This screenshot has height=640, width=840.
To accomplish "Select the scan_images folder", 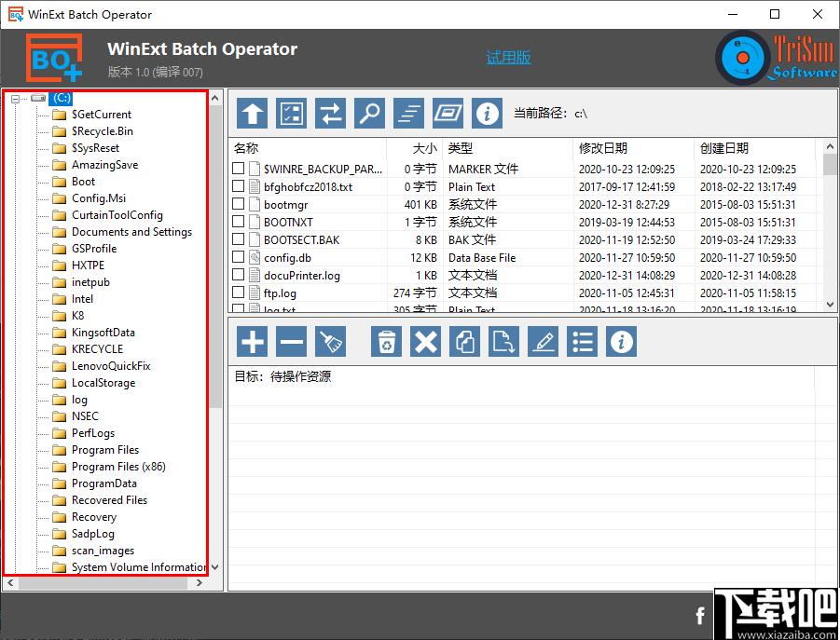I will click(103, 551).
